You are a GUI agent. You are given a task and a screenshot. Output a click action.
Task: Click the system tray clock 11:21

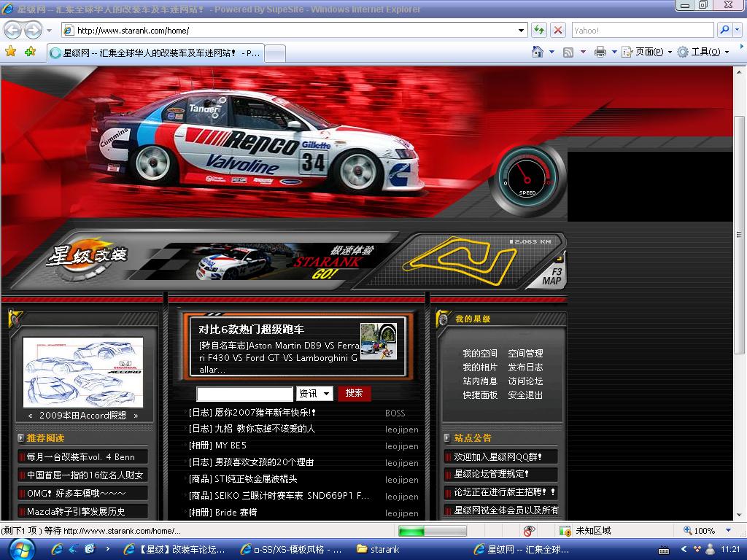tap(729, 550)
